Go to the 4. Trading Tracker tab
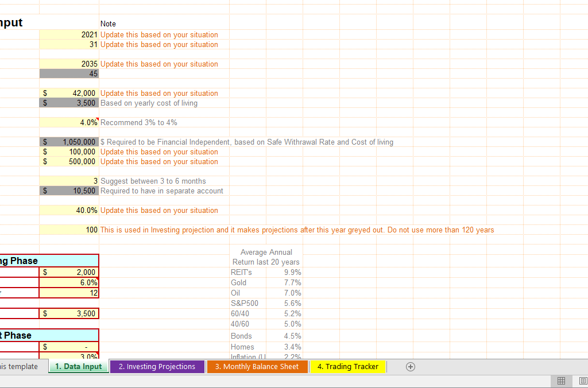 tap(347, 367)
